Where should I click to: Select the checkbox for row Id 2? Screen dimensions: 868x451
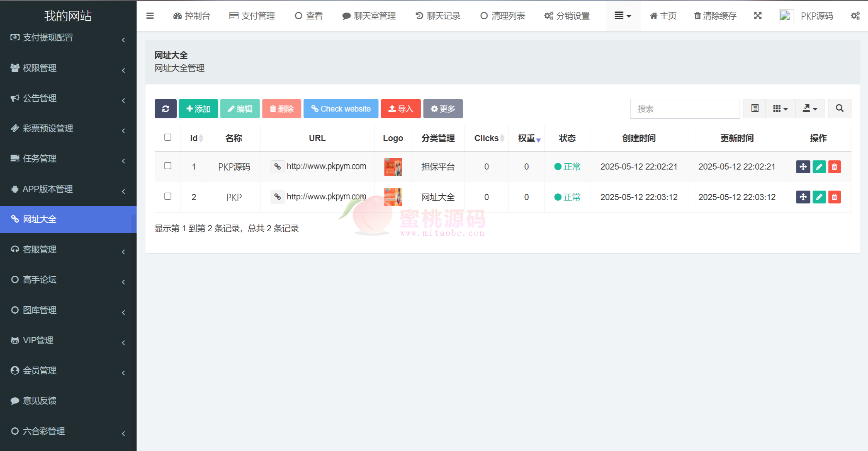pos(168,196)
